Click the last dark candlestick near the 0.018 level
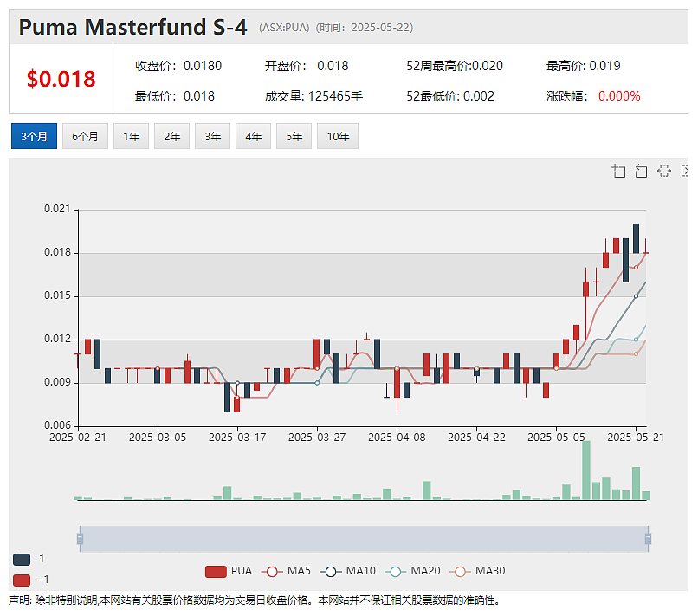The width and height of the screenshot is (698, 616). [637, 238]
